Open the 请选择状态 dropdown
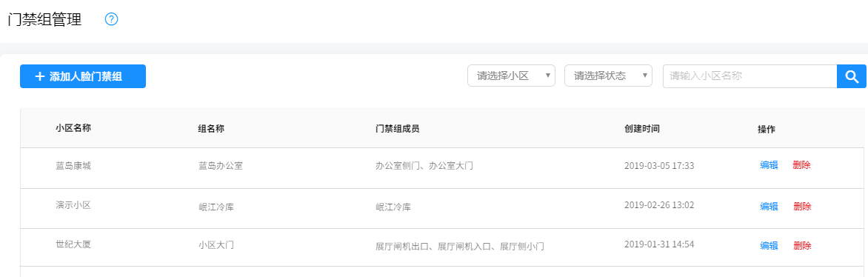This screenshot has width=868, height=277. pyautogui.click(x=608, y=76)
